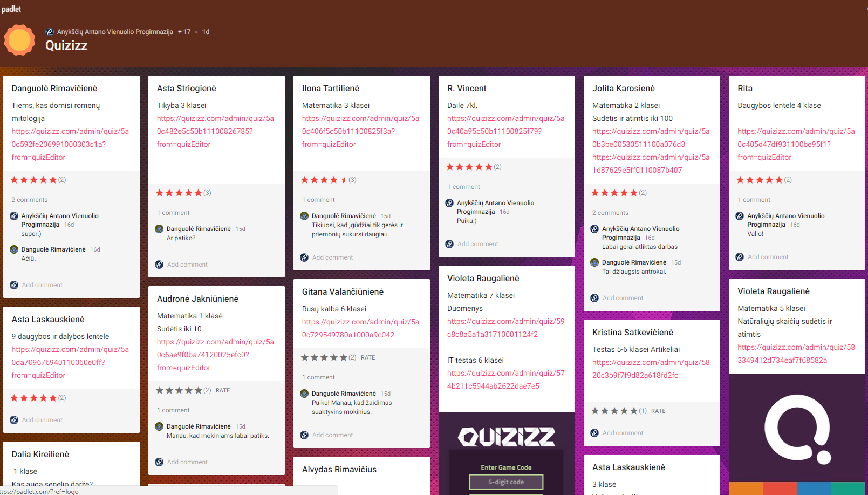
Task: Open Rusų kalba 6 klasei quiz link
Action: click(x=360, y=328)
